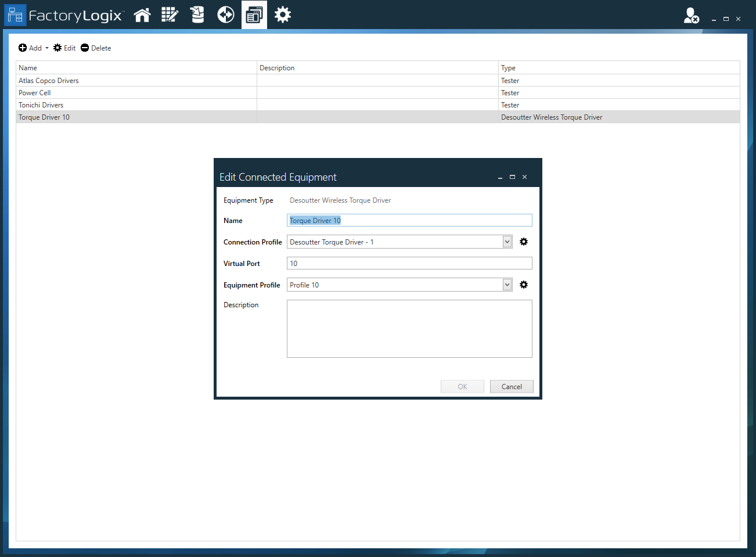
Task: Click the user account icon
Action: pos(691,16)
